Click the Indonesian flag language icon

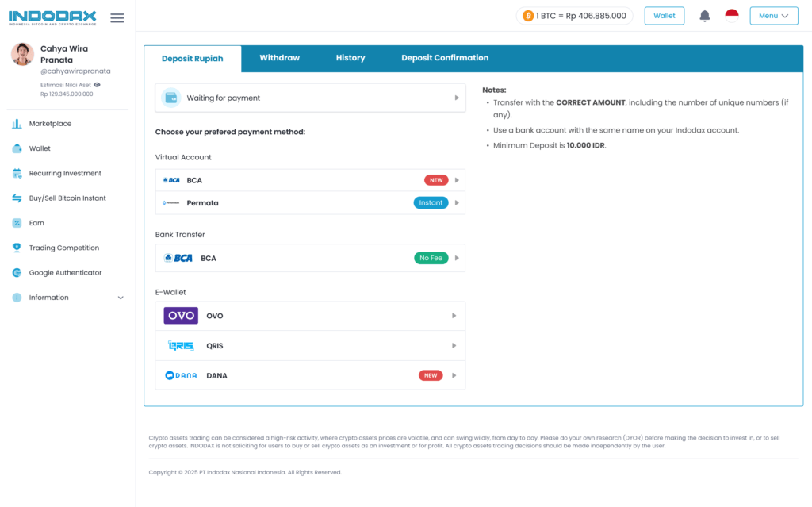[731, 16]
